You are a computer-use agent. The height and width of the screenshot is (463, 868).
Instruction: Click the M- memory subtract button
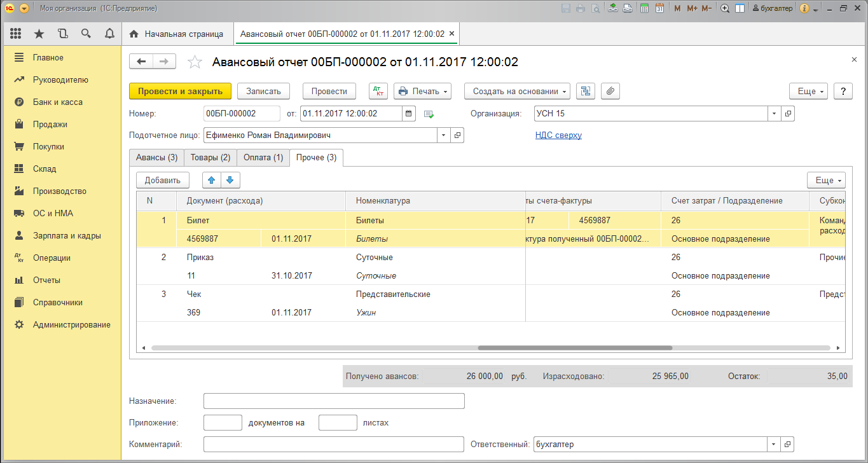point(706,8)
